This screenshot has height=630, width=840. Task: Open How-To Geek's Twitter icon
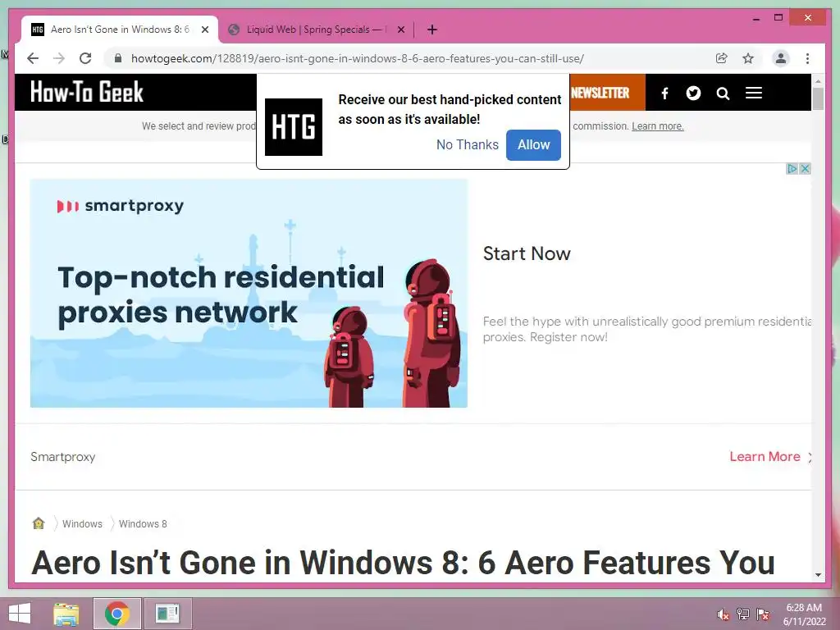click(x=693, y=94)
